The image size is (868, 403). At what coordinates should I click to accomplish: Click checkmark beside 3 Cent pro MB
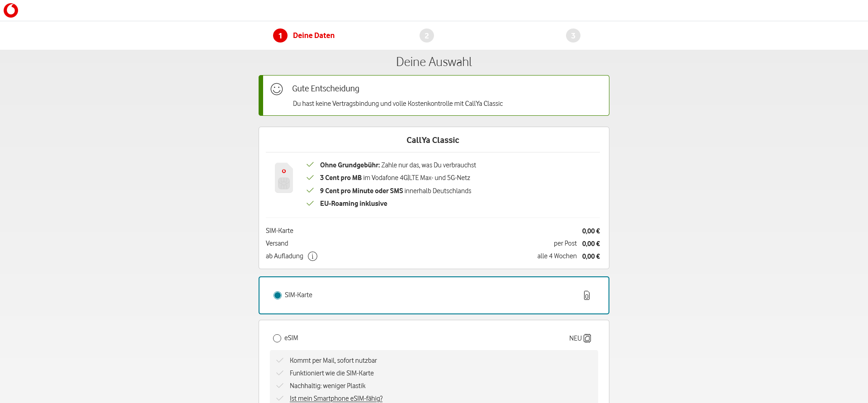click(x=310, y=178)
